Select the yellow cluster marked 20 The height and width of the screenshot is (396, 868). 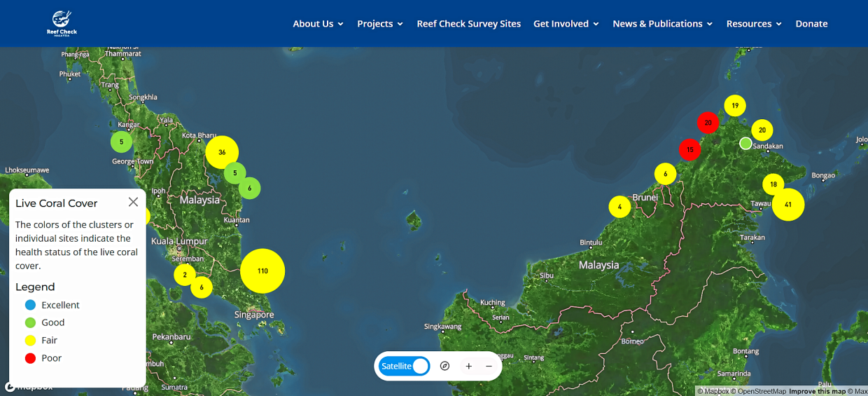click(762, 130)
